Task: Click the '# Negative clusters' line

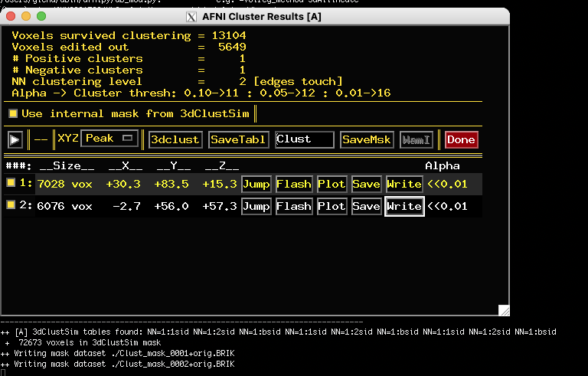Action: tap(129, 70)
